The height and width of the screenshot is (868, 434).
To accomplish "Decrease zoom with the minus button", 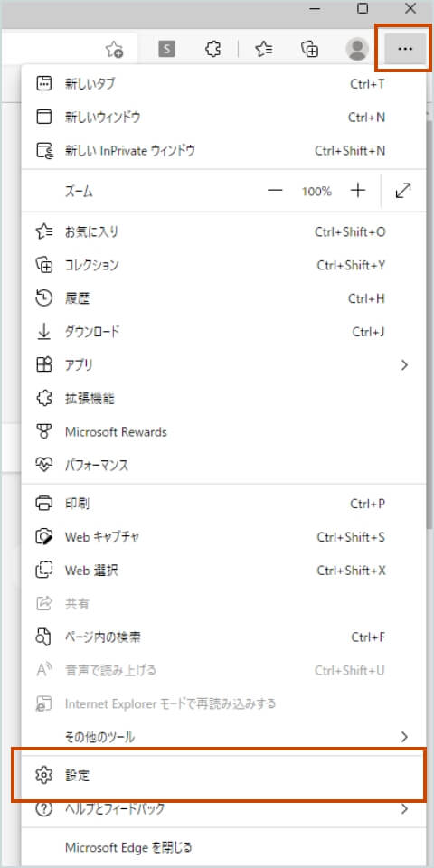I will point(275,191).
